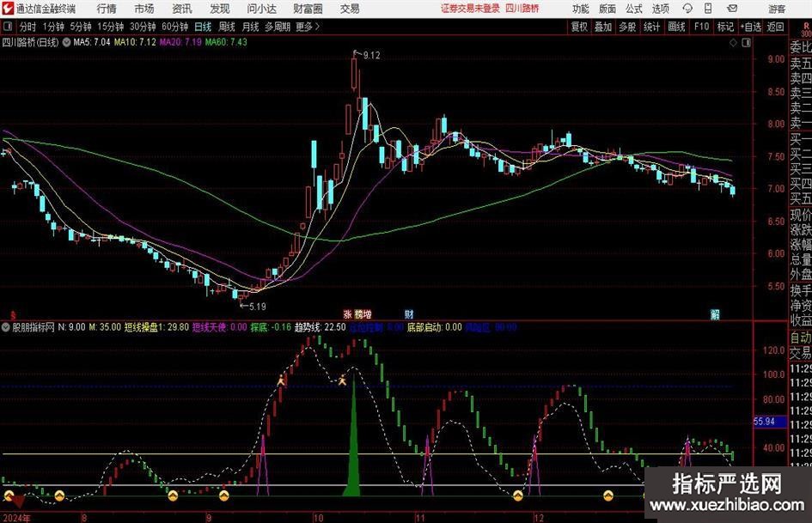
Task: Switch to the 市场 tab
Action: (x=144, y=9)
